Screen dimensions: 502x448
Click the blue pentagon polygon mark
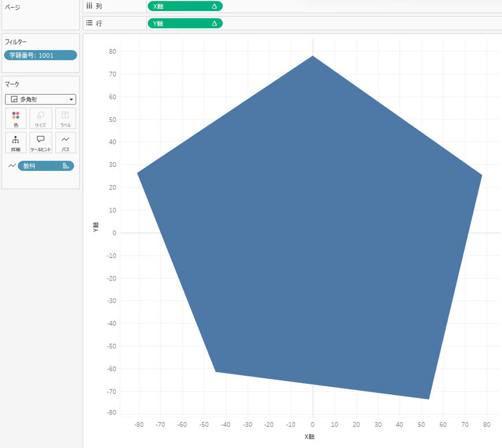(312, 231)
